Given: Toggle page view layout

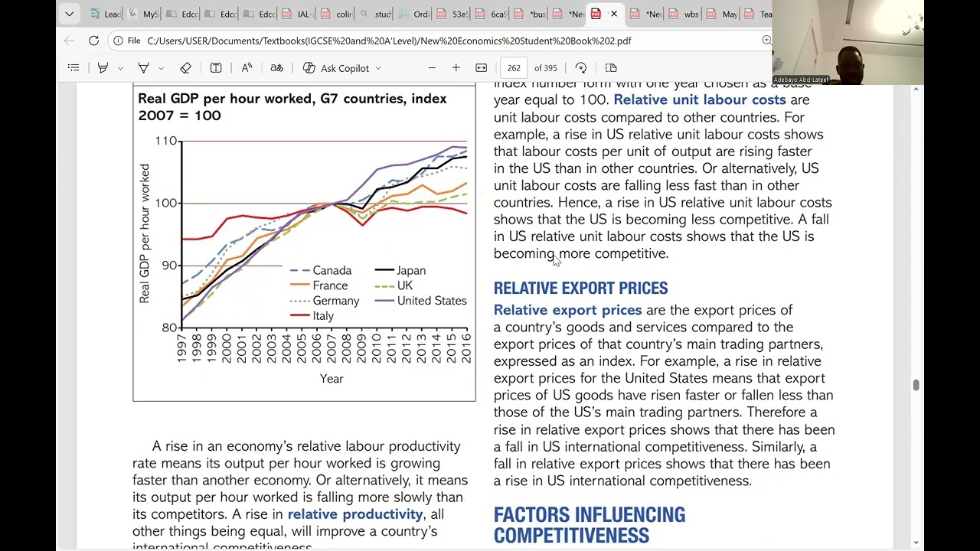Looking at the screenshot, I should pos(611,68).
